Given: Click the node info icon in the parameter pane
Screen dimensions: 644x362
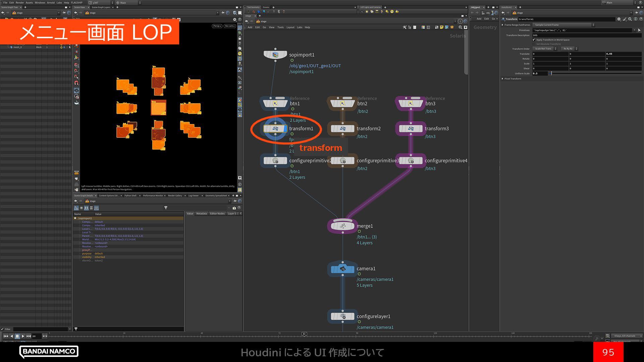Looking at the screenshot, I should coord(635,19).
